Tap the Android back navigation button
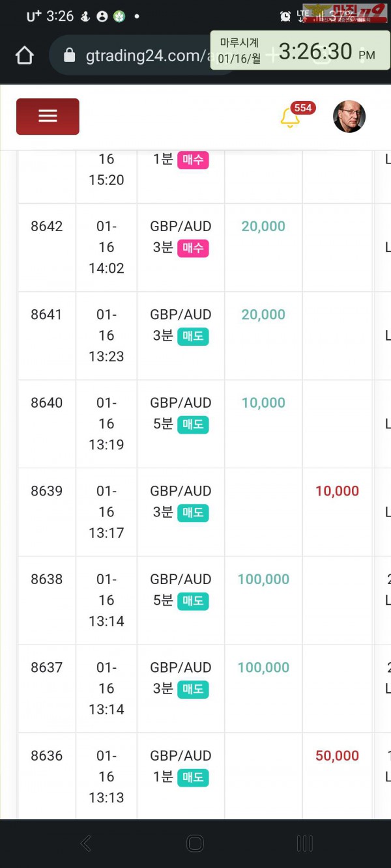 point(85,843)
